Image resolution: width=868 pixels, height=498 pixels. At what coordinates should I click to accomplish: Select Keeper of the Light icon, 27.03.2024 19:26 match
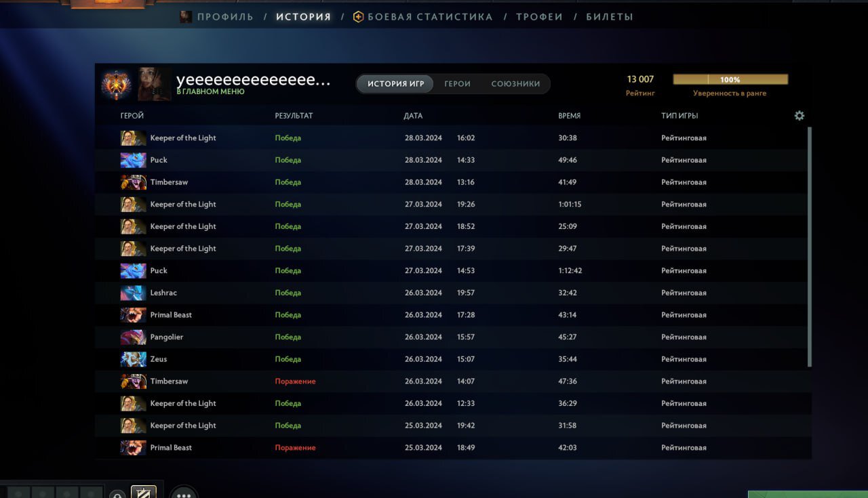click(x=133, y=205)
